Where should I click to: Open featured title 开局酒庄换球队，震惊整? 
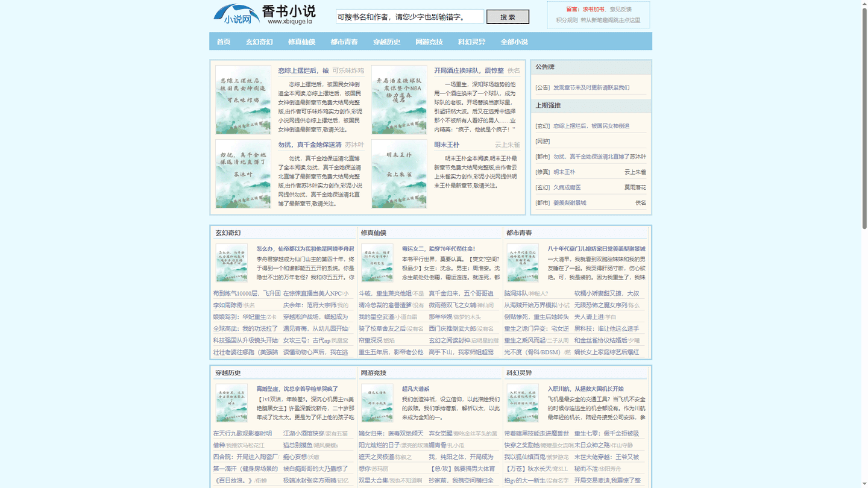coord(469,70)
